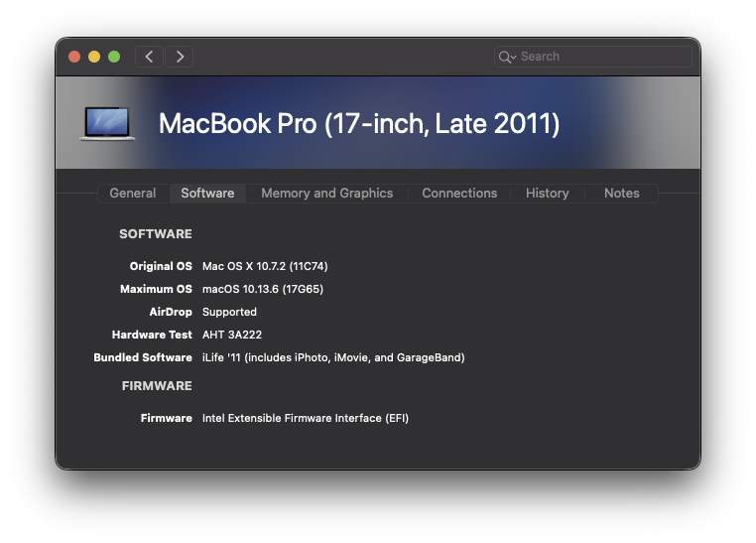Image resolution: width=756 pixels, height=543 pixels.
Task: Click the MacBook Pro laptop icon
Action: pyautogui.click(x=107, y=123)
